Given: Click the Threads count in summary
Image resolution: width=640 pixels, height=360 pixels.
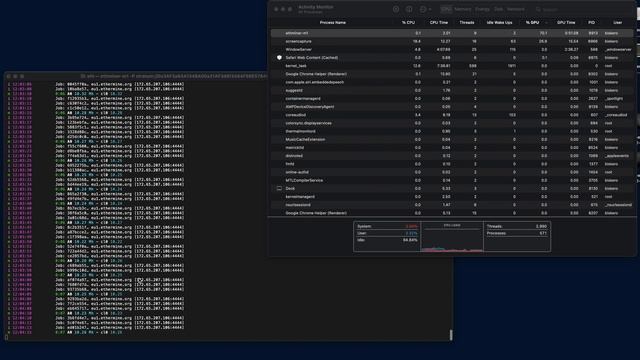Looking at the screenshot, I should (x=541, y=226).
